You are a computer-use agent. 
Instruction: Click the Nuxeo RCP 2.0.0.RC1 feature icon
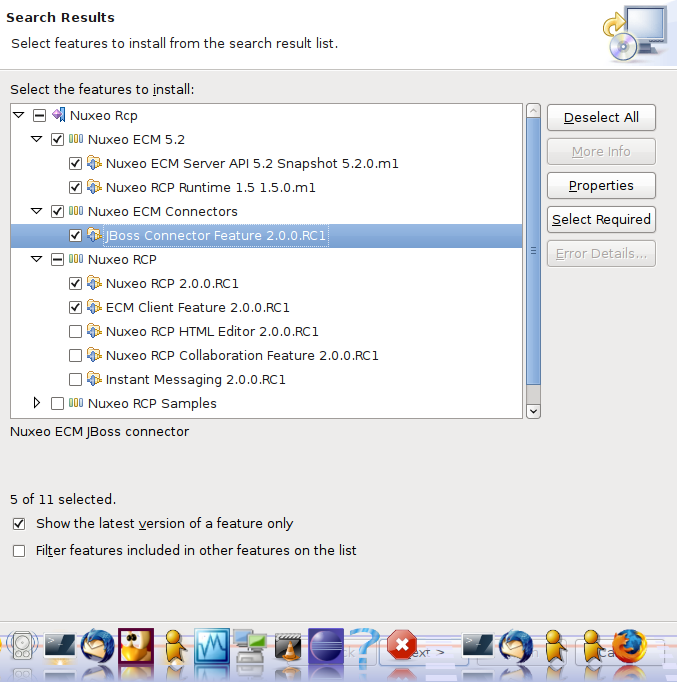pyautogui.click(x=94, y=283)
